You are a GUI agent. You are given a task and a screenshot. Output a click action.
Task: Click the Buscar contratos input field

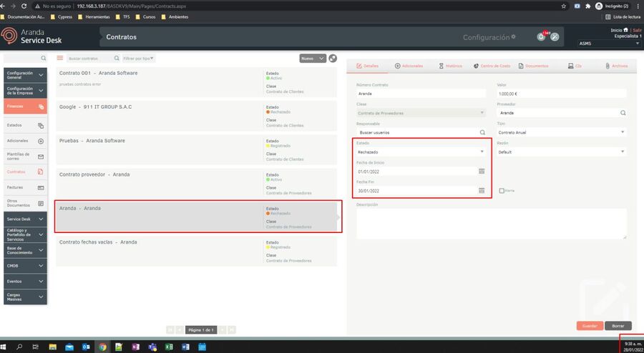pos(90,59)
